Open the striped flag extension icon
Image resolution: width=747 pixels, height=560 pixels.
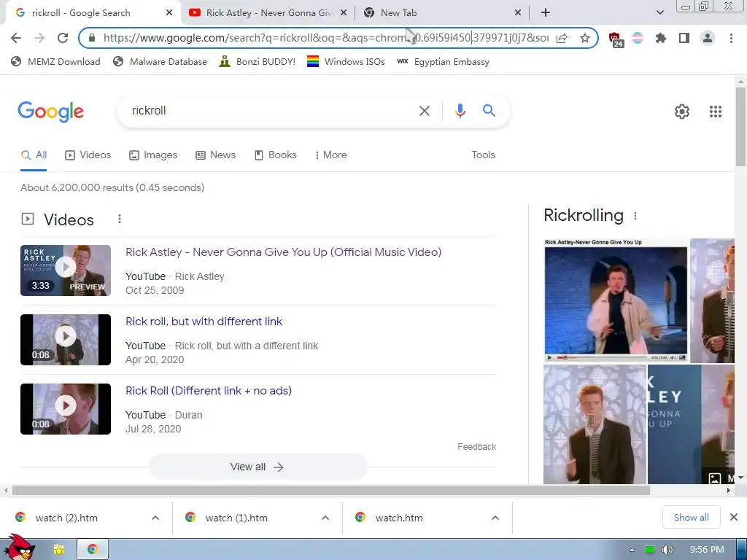[x=638, y=38]
